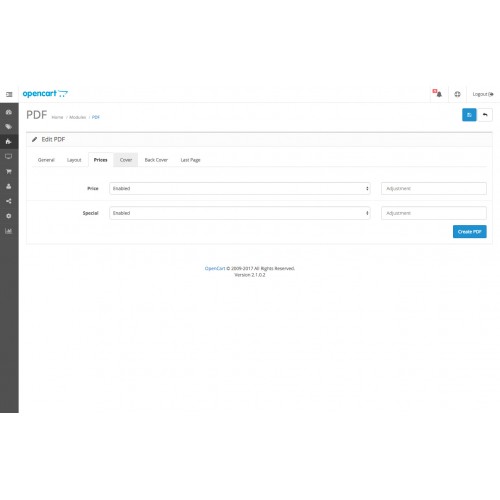Collapse the sidebar with the menu icon
This screenshot has width=500, height=500.
tap(9, 94)
